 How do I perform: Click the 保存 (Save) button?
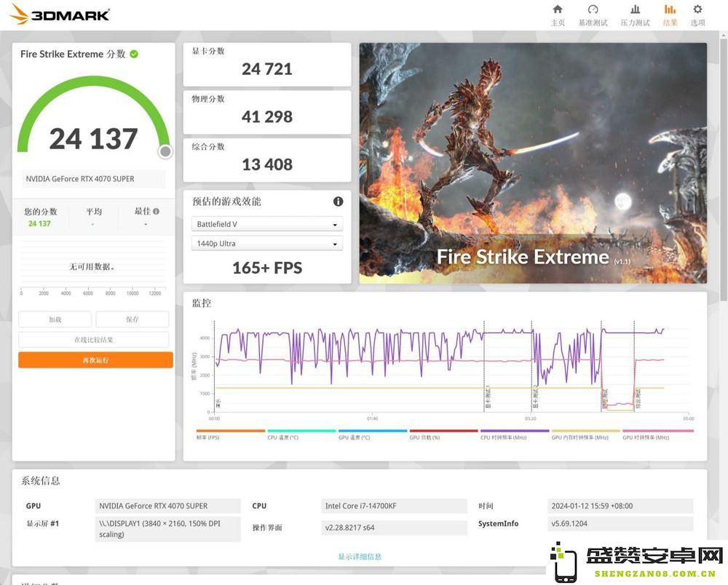(132, 319)
